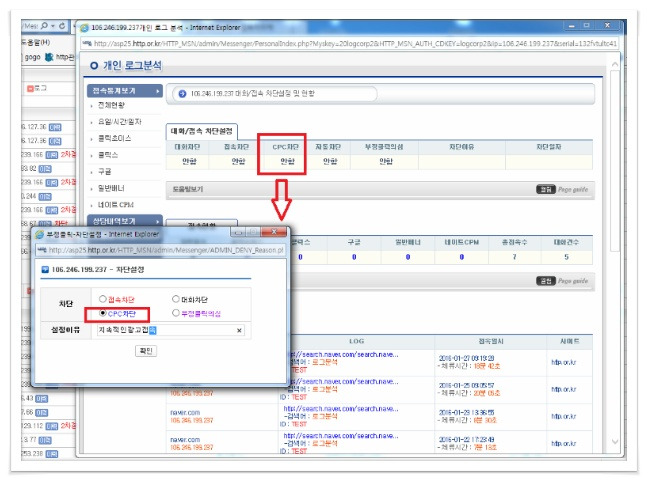648x481 pixels.
Task: Open naver search log link dated 2016-01-23
Action: [x=341, y=409]
